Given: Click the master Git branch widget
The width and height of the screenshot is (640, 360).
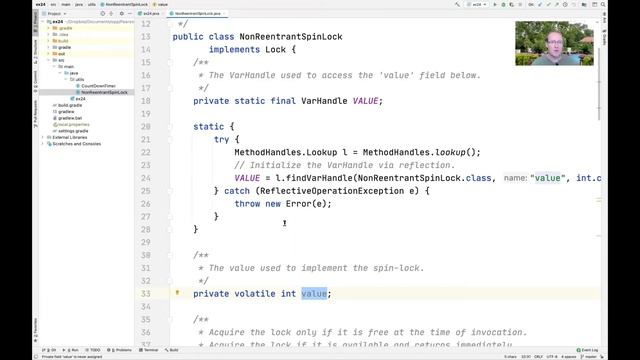Looking at the screenshot, I should [x=588, y=357].
